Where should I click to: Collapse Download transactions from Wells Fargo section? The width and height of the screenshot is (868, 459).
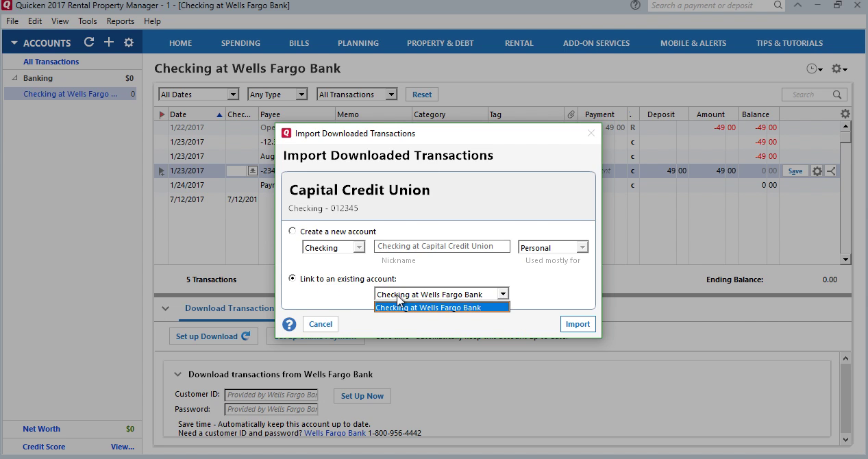pos(177,374)
